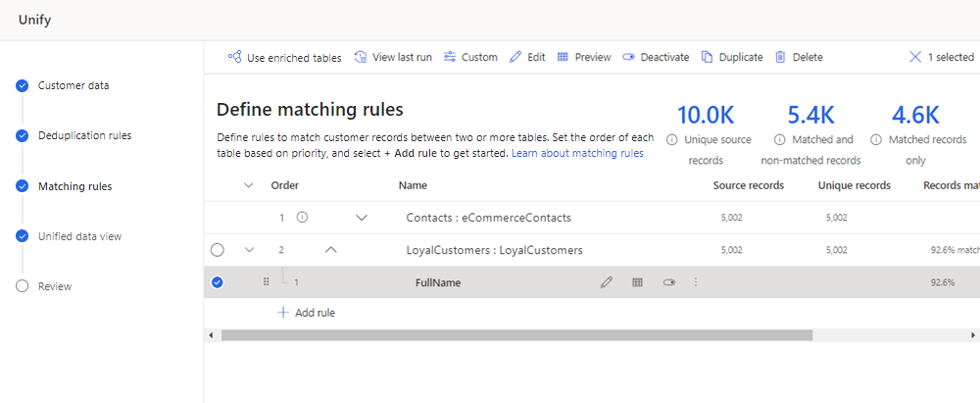Click the 5.4K matched and non-matched value
Viewport: 980px width, 403px height.
click(x=810, y=115)
